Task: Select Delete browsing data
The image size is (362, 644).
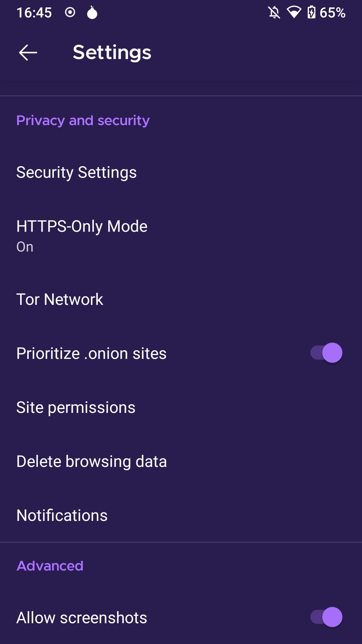Action: pos(181,461)
